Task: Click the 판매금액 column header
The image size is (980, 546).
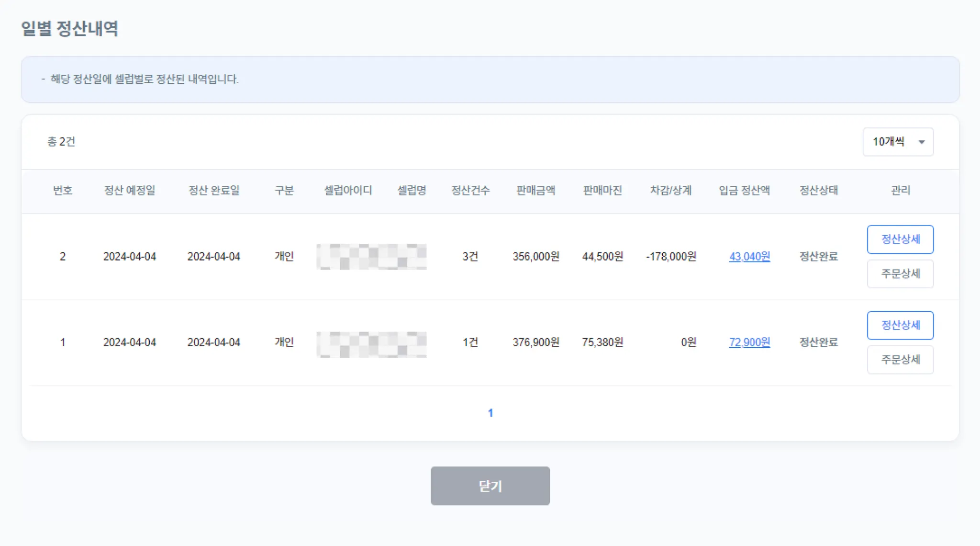Action: point(535,191)
